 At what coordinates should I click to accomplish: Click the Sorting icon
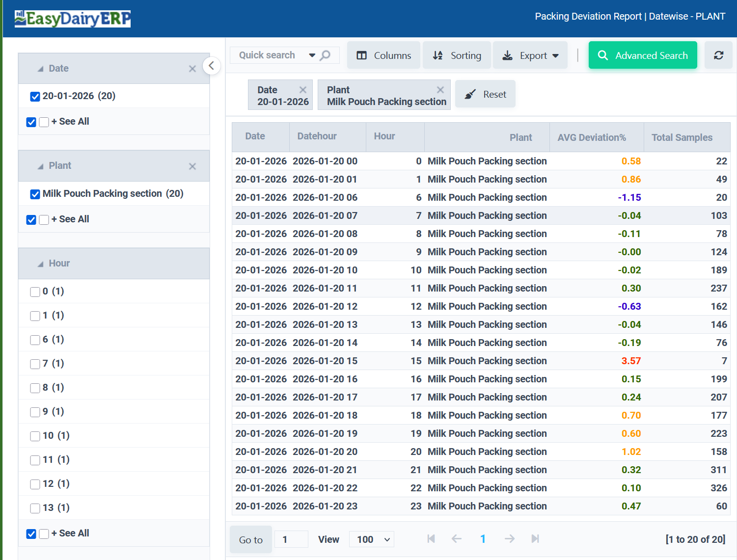click(x=437, y=55)
